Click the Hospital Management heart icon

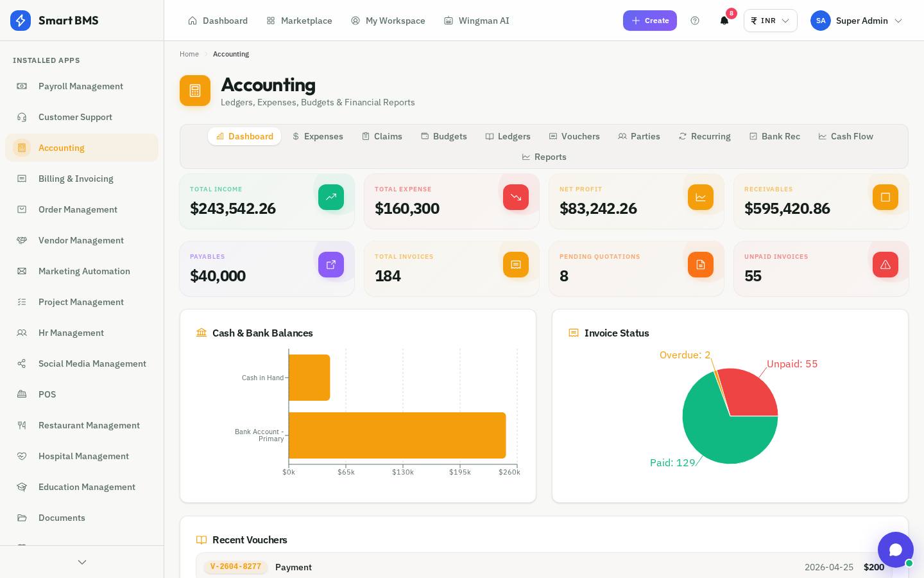pos(22,456)
